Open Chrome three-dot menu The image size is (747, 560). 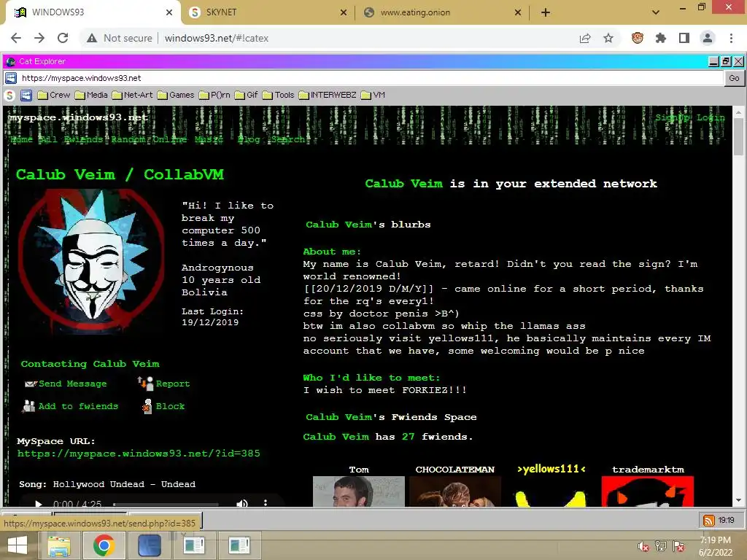click(731, 38)
